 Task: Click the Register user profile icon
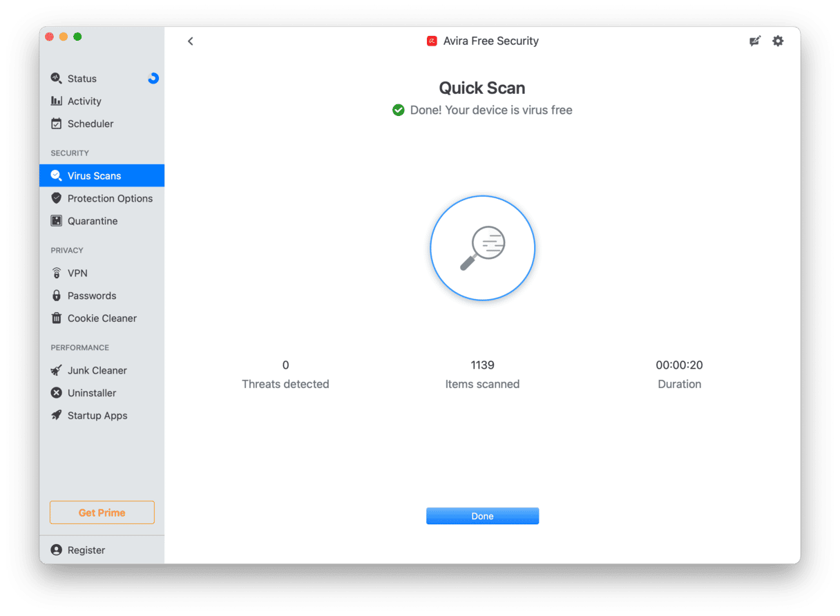click(x=57, y=550)
